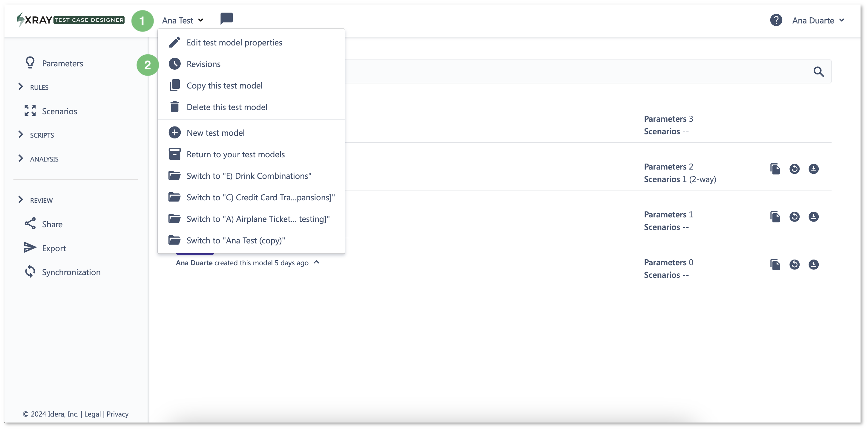Screen dimensions: 868x430
Task: Restore the revision with Parameters 2
Action: click(794, 169)
